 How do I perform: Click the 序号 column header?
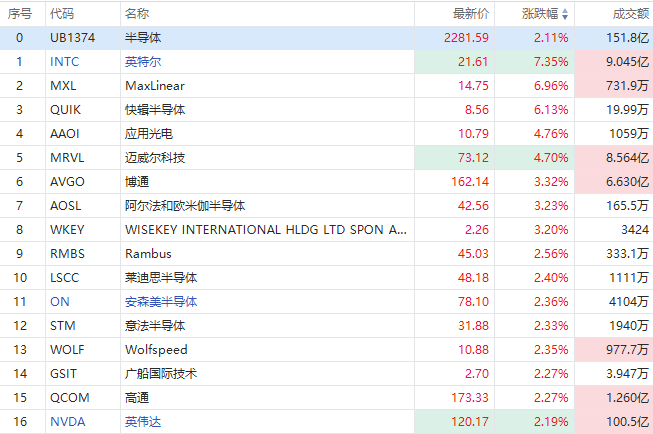pyautogui.click(x=20, y=14)
